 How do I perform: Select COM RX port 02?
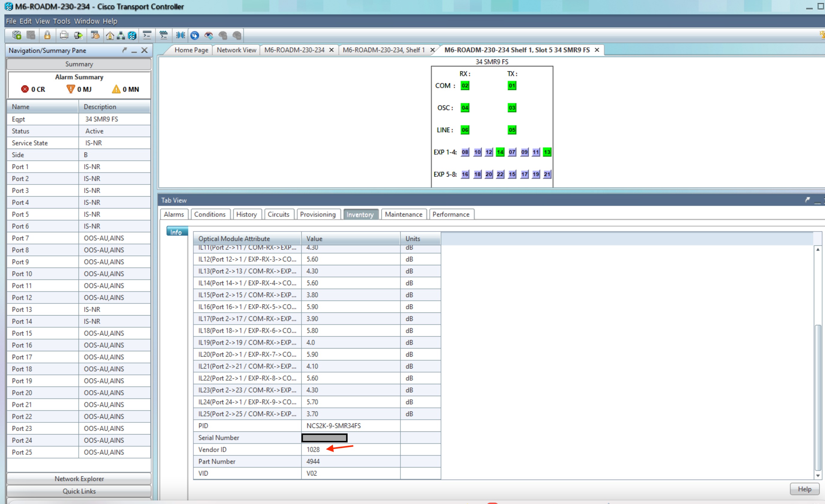coord(465,86)
